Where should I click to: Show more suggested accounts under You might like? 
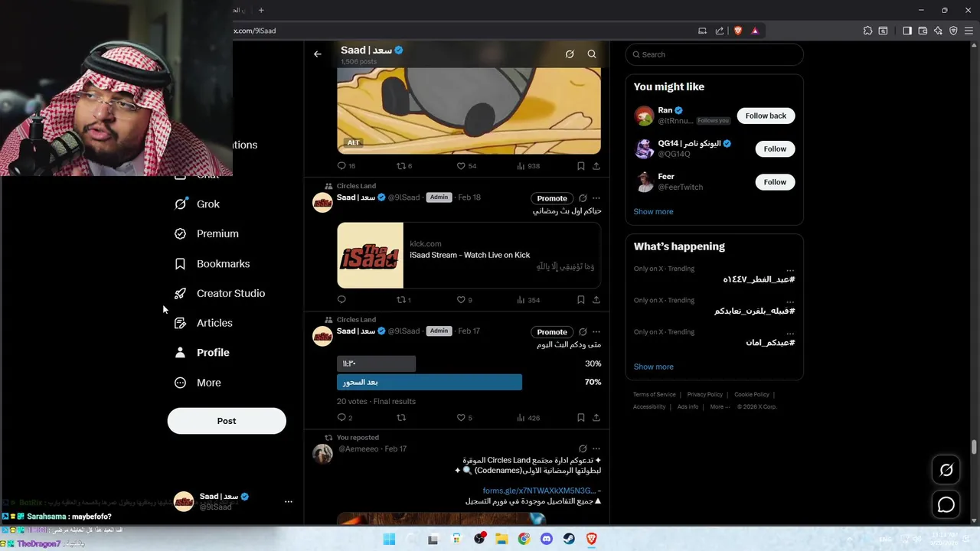coord(653,212)
